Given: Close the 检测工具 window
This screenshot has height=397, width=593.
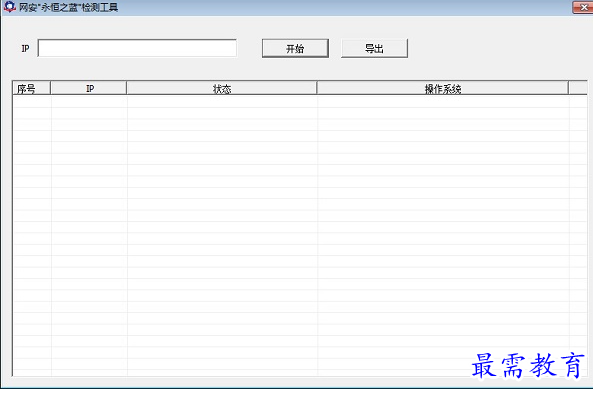Looking at the screenshot, I should pos(583,7).
